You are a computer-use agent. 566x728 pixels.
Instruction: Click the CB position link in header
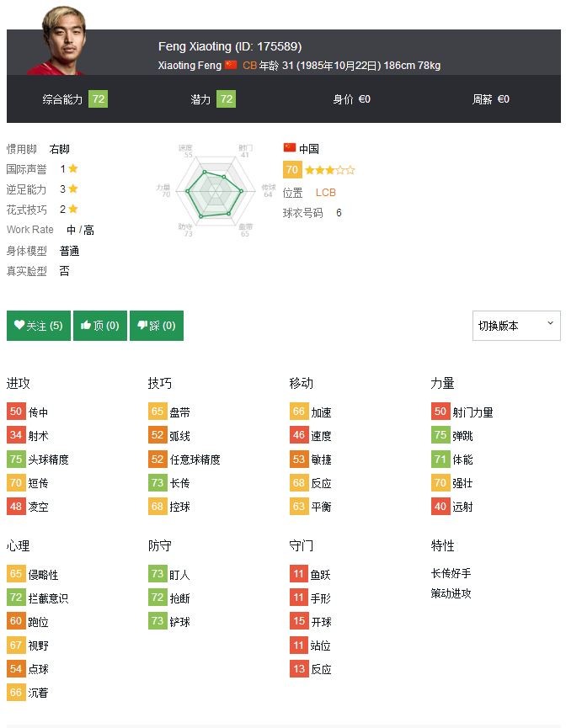[250, 65]
